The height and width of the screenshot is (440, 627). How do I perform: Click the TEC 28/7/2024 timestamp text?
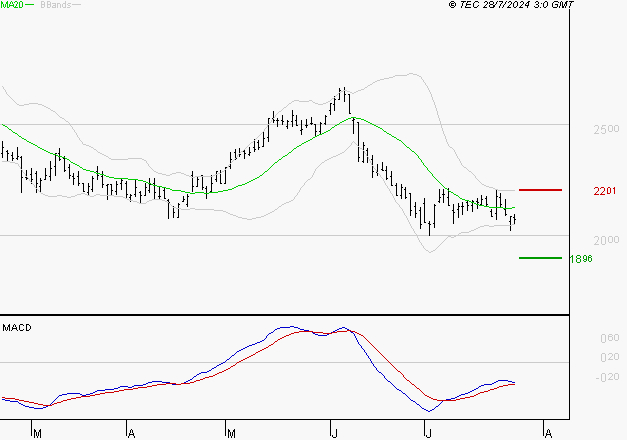click(511, 5)
